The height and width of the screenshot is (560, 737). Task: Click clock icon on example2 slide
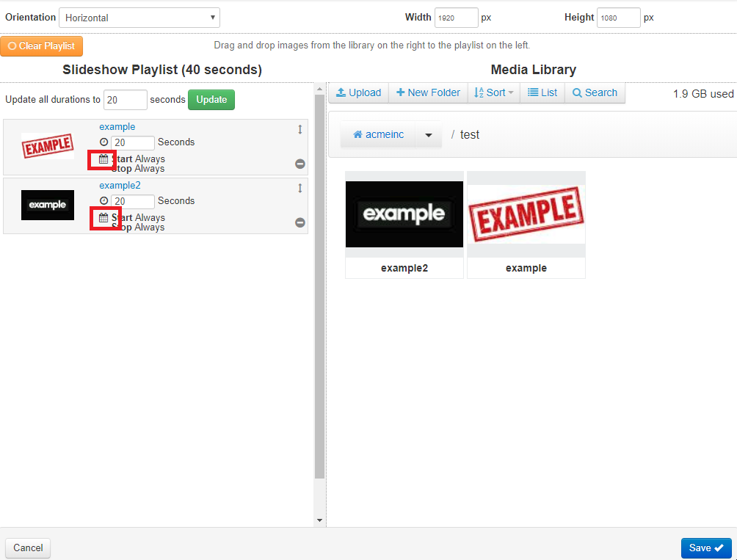tap(104, 200)
